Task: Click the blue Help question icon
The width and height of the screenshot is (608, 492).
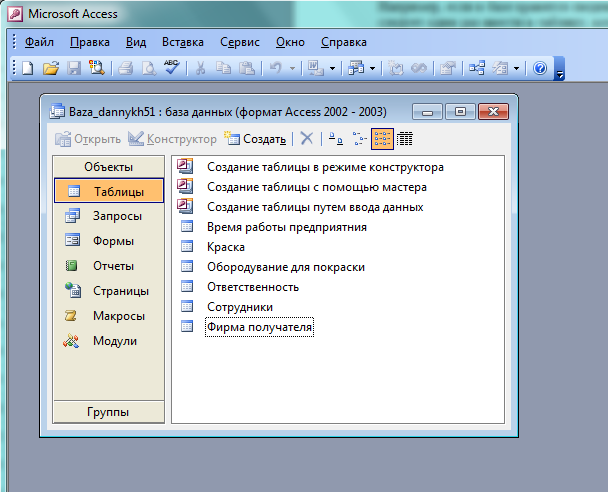Action: (x=540, y=68)
